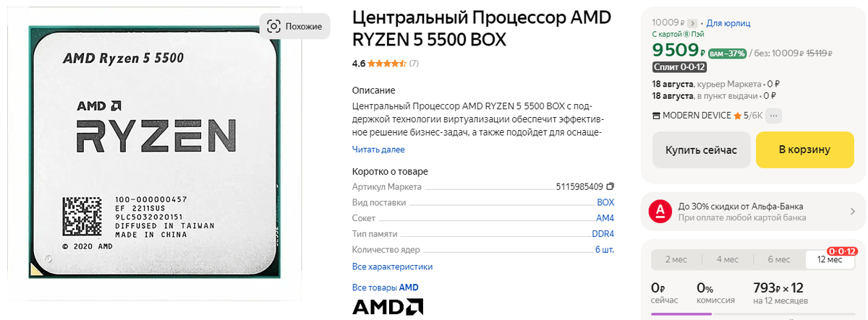The width and height of the screenshot is (868, 320).
Task: Select the 12 мес installment term
Action: 830,259
